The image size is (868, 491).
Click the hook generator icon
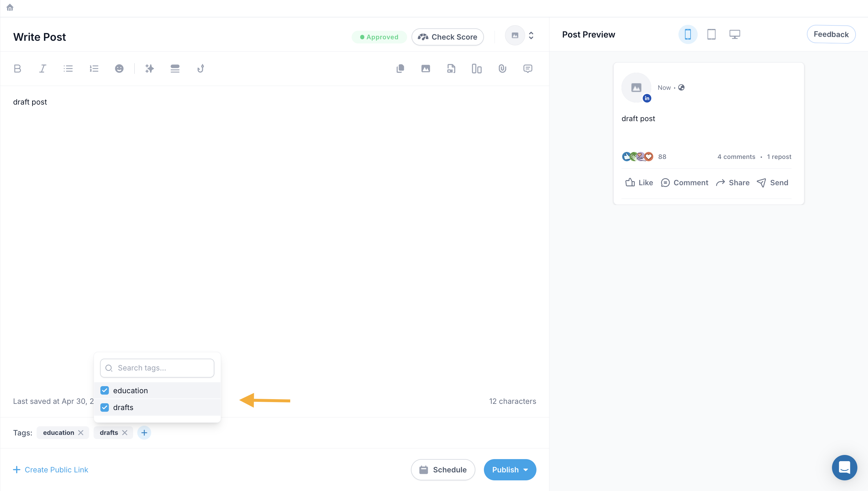click(200, 69)
